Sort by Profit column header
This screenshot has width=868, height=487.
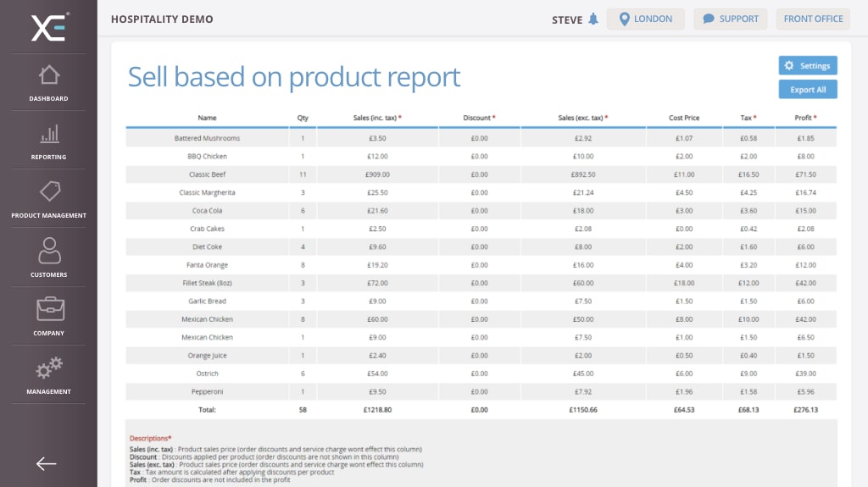coord(804,118)
